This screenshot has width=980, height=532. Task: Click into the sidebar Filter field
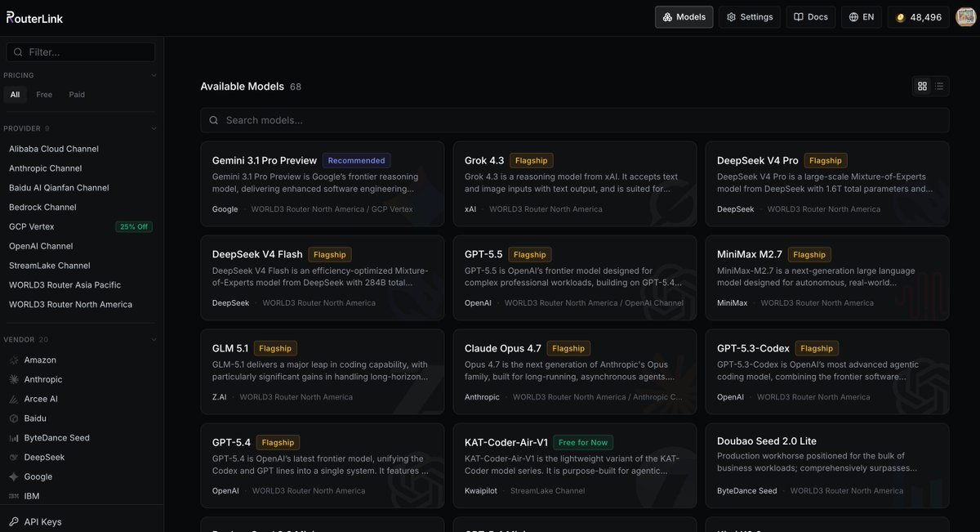[81, 52]
